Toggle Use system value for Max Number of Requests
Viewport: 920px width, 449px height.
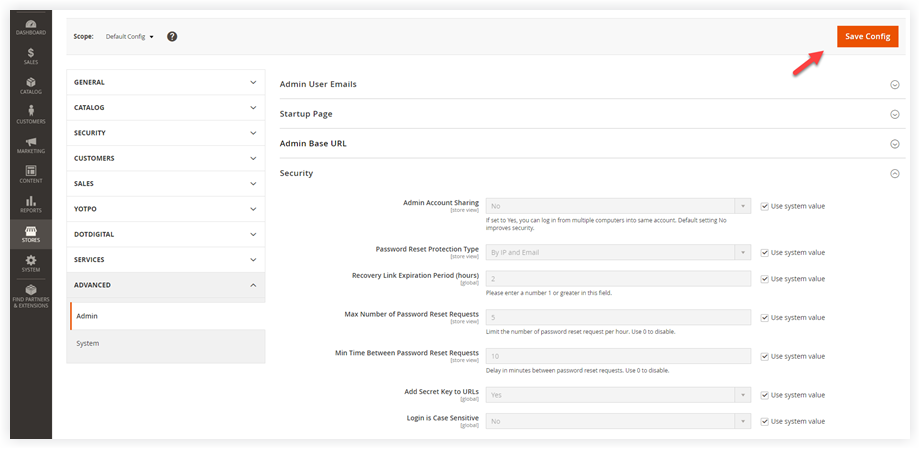pos(764,318)
